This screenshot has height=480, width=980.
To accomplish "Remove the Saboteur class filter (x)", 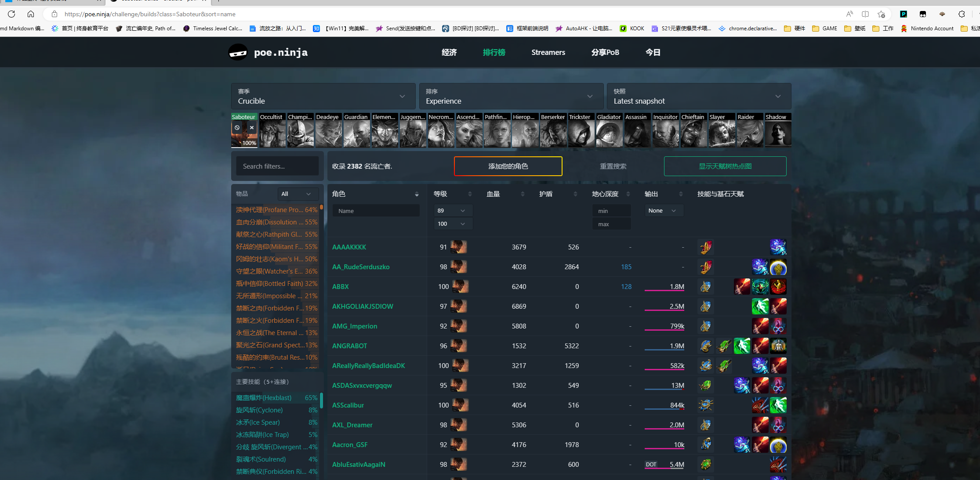I will coord(252,127).
